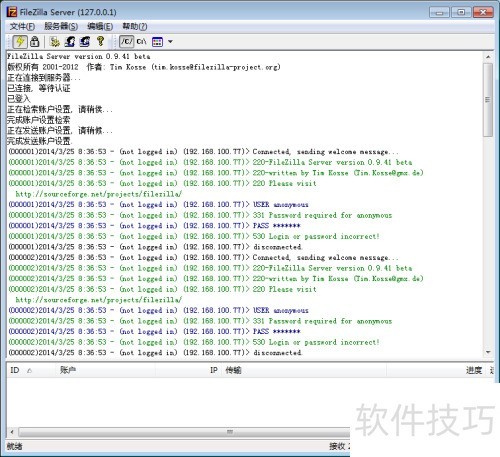Screen dimensions: 500x457
Task: Sort connections by ID column header
Action: pos(30,370)
